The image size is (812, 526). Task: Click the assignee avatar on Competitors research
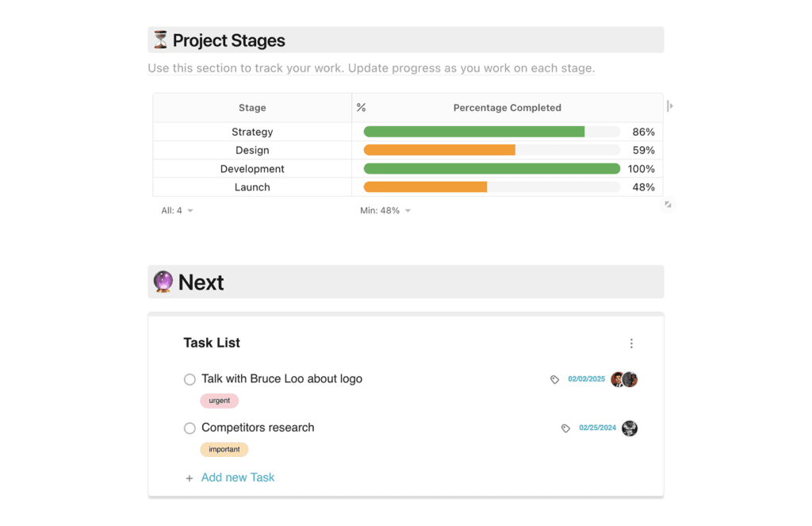pyautogui.click(x=630, y=428)
